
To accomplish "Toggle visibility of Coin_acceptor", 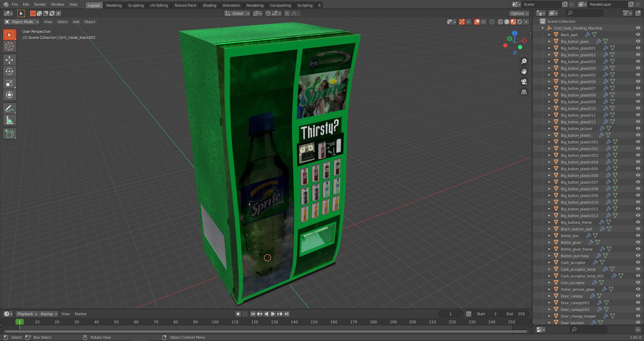I will tap(638, 282).
